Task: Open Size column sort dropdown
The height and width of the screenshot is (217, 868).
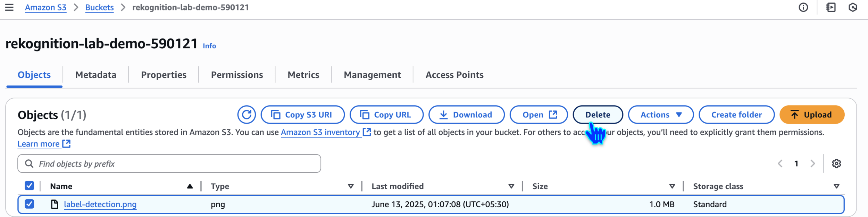Action: click(x=672, y=186)
